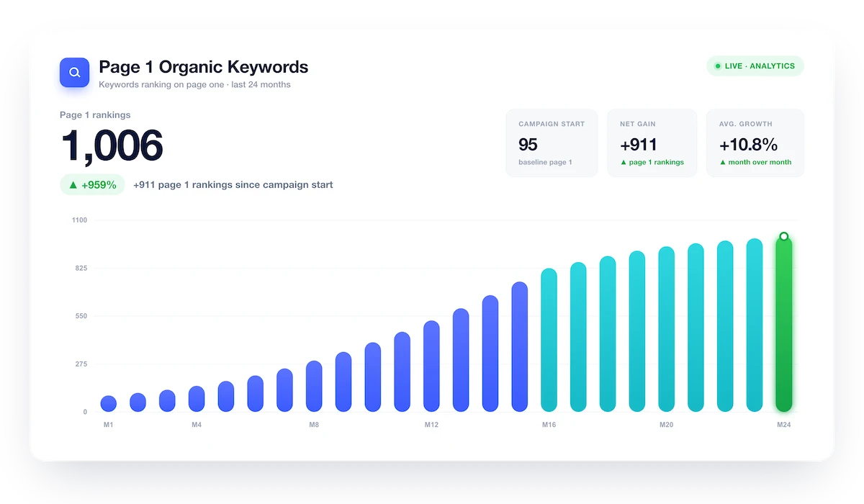The height and width of the screenshot is (504, 864).
Task: Open the Net Gain stat card
Action: 652,143
